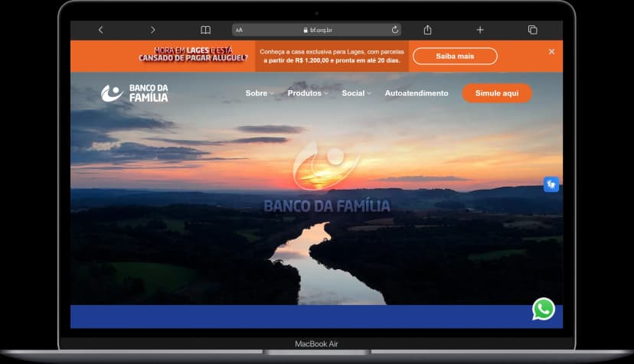This screenshot has height=364, width=634.
Task: Show the tab overview icon
Action: click(x=532, y=30)
